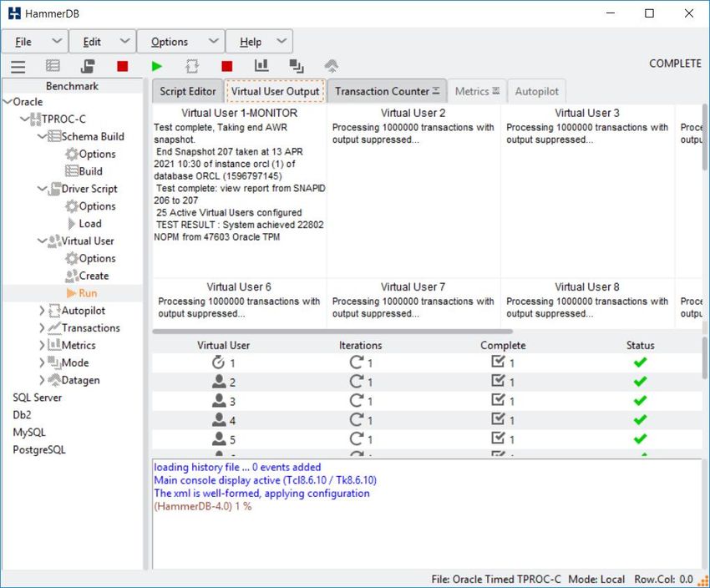Click the Schema Build toolbar icon
The height and width of the screenshot is (588, 710).
click(x=53, y=66)
